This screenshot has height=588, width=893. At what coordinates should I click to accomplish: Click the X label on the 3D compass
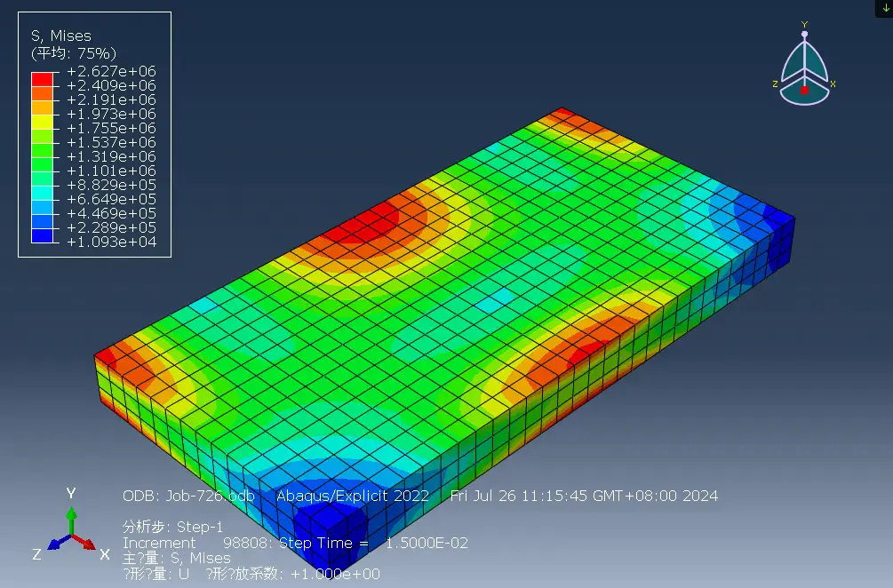click(833, 84)
